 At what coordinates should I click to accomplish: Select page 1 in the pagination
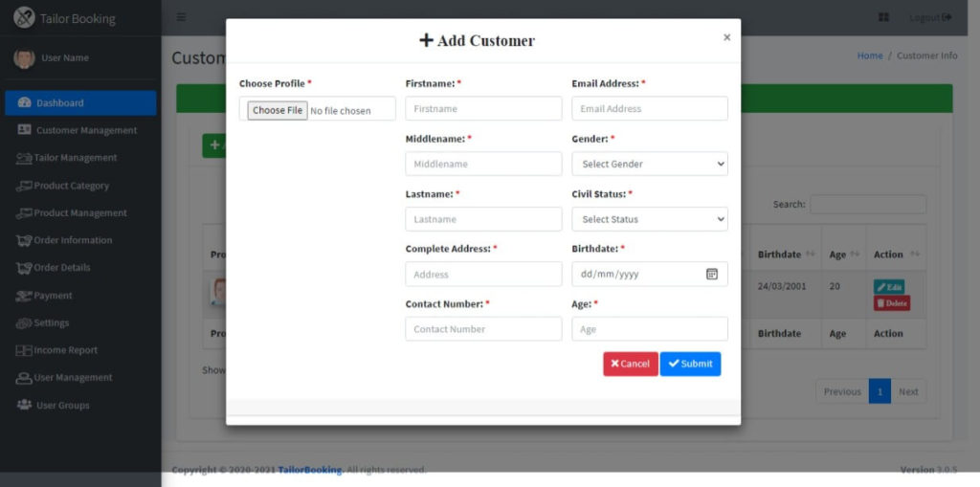point(880,391)
